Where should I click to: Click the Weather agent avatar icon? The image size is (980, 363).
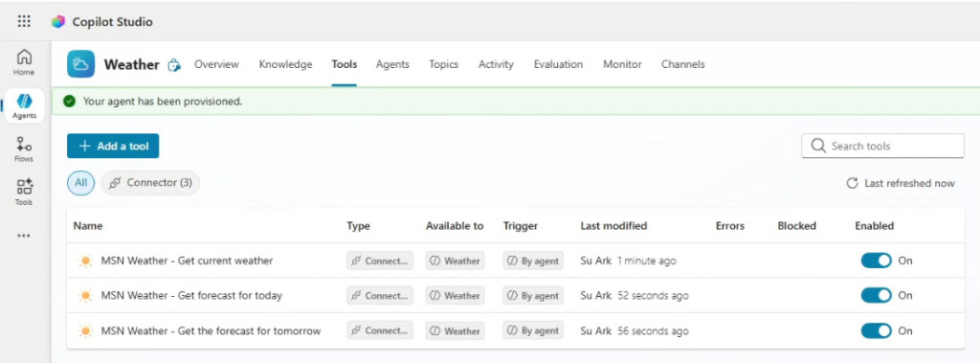[x=80, y=64]
